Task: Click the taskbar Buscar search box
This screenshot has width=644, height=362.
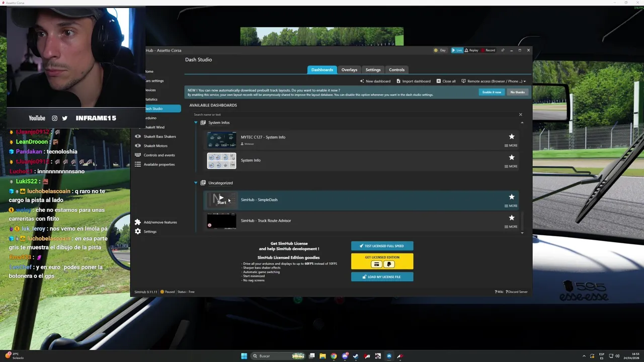Action: (278, 356)
